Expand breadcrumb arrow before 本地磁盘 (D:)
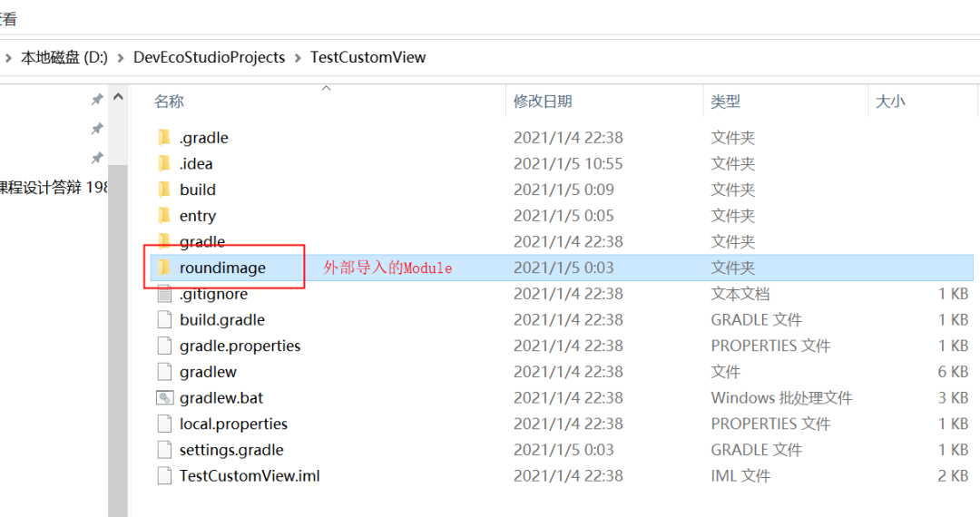This screenshot has height=517, width=980. (x=8, y=58)
